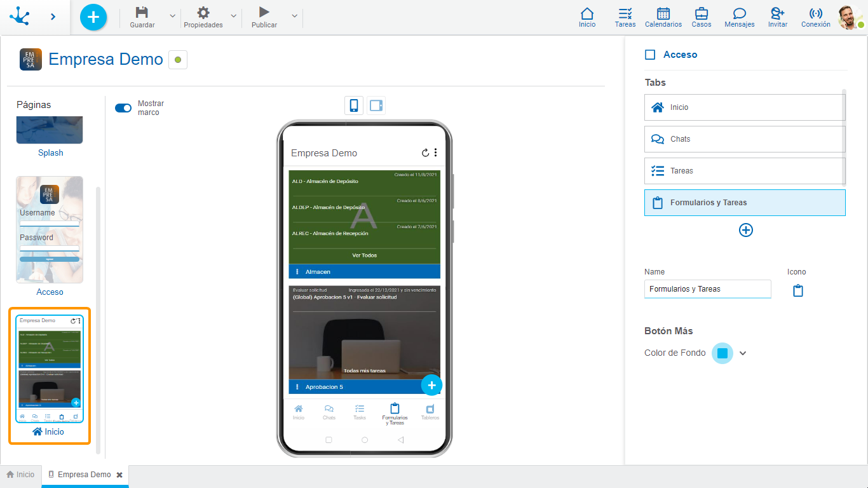Viewport: 868px width, 488px height.
Task: Switch to the bottom Inicio tab
Action: tap(20, 475)
